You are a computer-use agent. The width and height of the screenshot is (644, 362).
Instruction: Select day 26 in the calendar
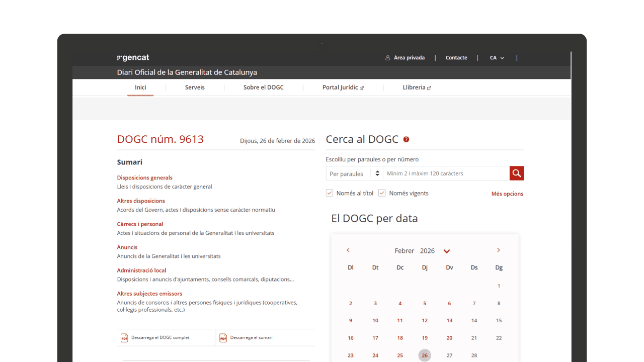pos(425,355)
